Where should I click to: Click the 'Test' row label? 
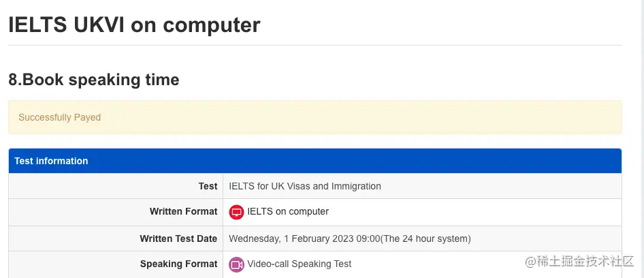[208, 186]
